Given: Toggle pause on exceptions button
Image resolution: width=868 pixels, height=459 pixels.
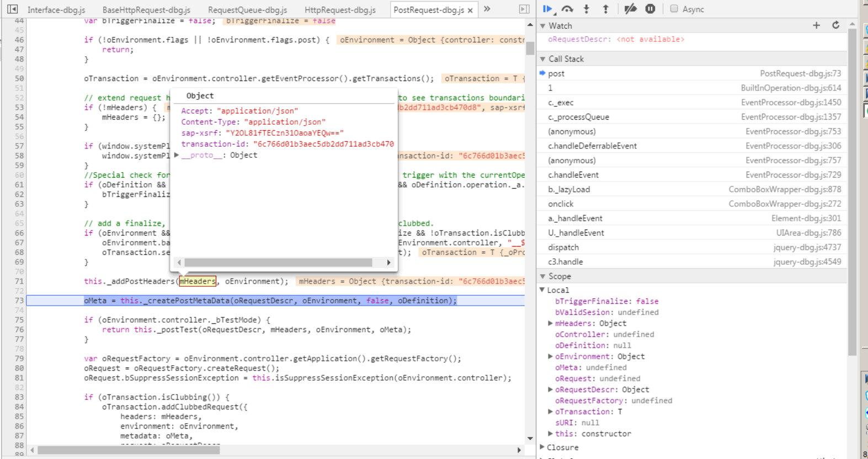Looking at the screenshot, I should click(651, 9).
